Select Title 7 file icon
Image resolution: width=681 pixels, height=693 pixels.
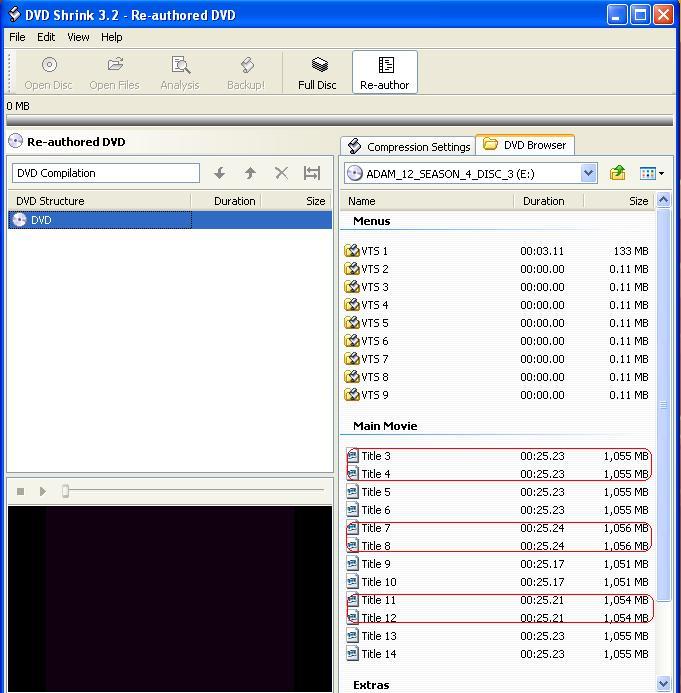pos(352,528)
